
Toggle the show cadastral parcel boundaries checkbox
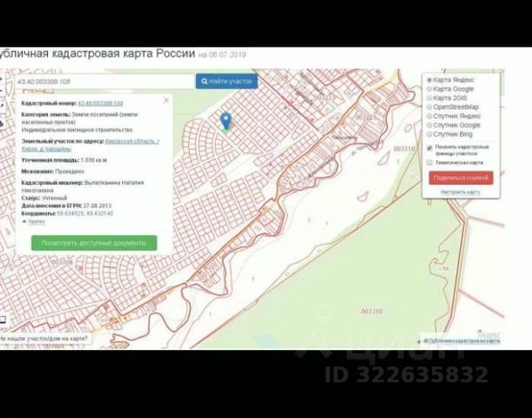tap(429, 148)
